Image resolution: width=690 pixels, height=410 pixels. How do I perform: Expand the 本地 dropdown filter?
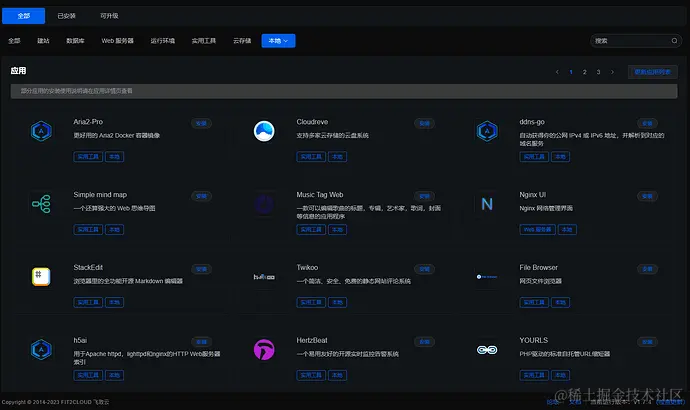tap(279, 41)
